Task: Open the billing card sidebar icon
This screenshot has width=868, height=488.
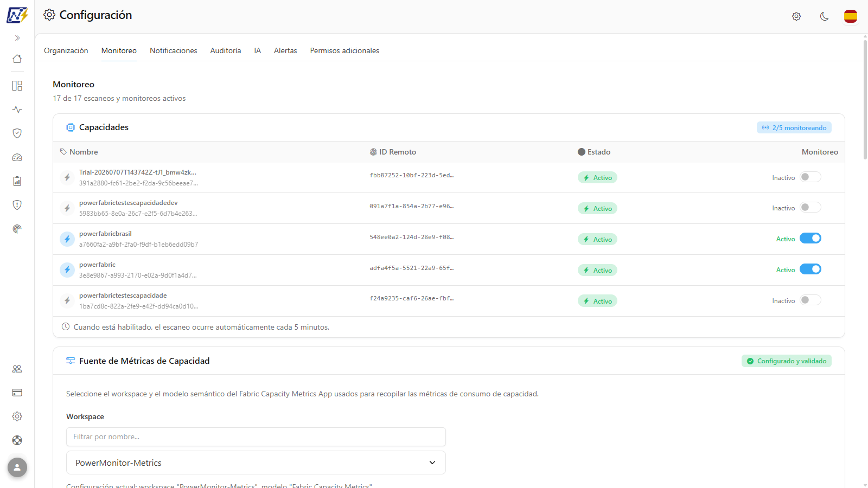Action: tap(17, 393)
